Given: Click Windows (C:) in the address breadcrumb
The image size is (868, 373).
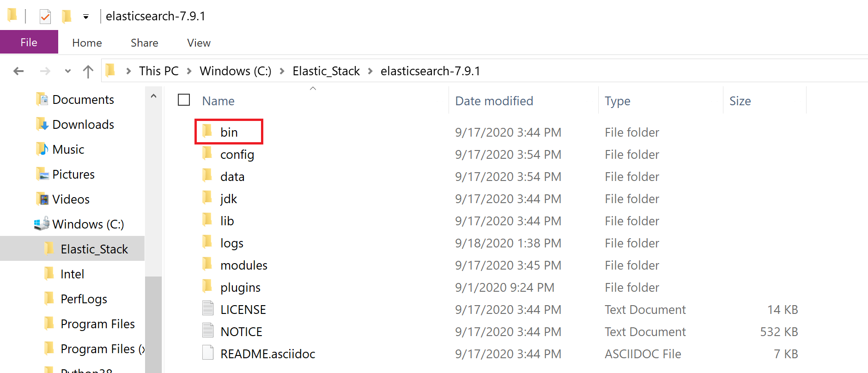Looking at the screenshot, I should (x=235, y=71).
